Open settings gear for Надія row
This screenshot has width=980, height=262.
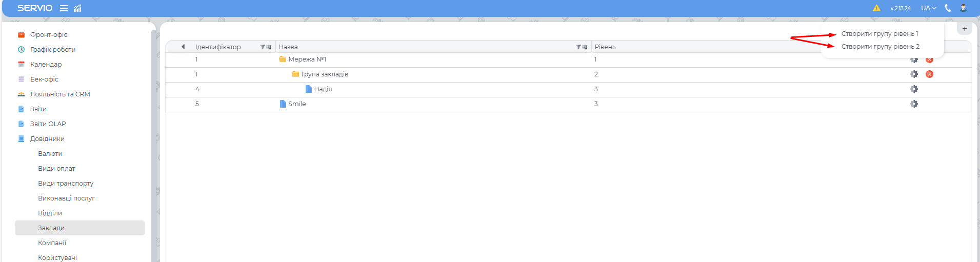pos(914,89)
